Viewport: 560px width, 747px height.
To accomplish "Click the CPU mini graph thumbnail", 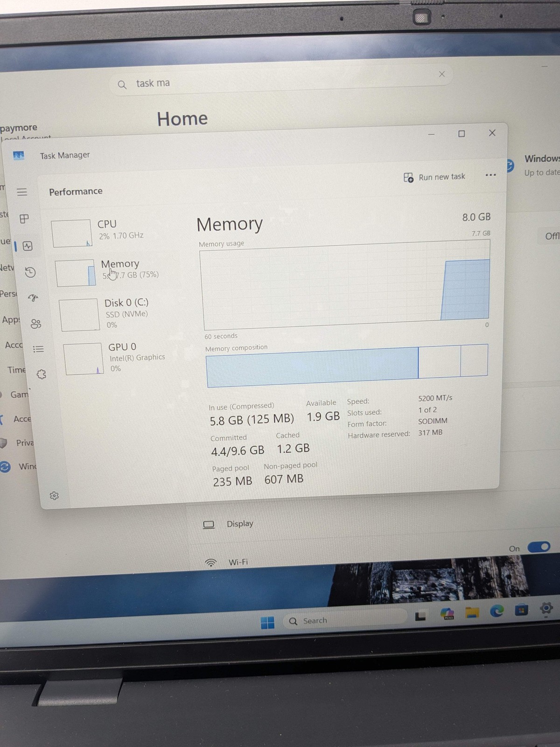I will coord(71,233).
